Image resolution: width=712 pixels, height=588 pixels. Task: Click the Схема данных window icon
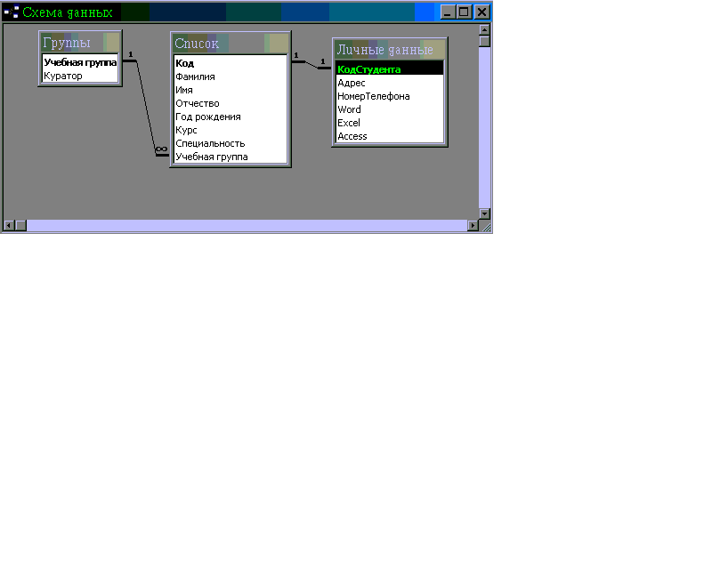tap(12, 12)
